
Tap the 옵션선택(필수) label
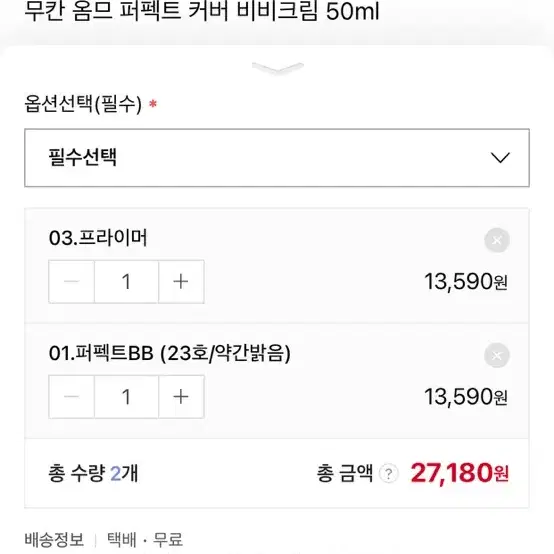[83, 104]
